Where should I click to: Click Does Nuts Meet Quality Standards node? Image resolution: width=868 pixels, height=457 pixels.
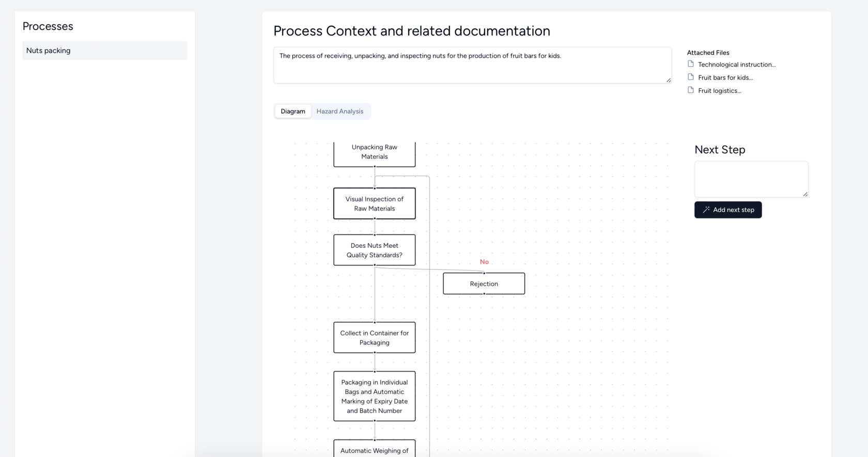pos(374,250)
